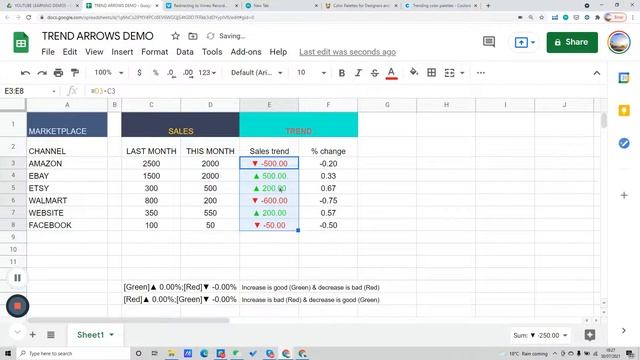Click the Explore button
Screen dimensions: 640x360
[589, 335]
